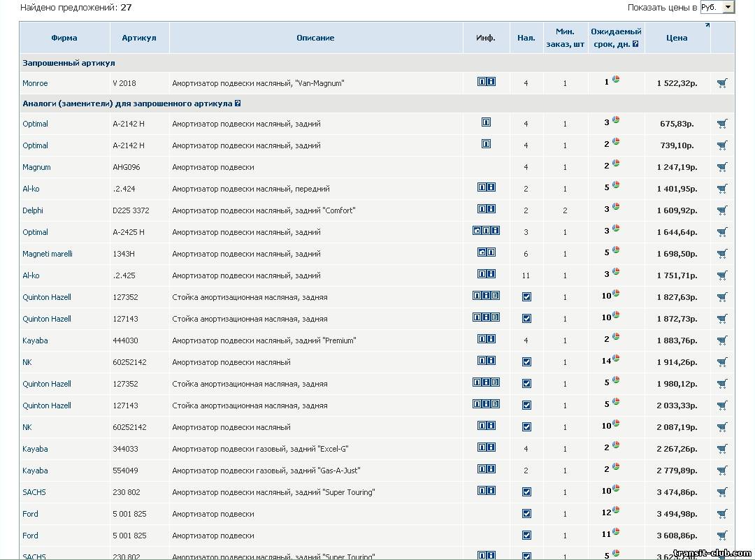Select article number D225 3372
This screenshot has height=560, width=755.
click(x=131, y=210)
